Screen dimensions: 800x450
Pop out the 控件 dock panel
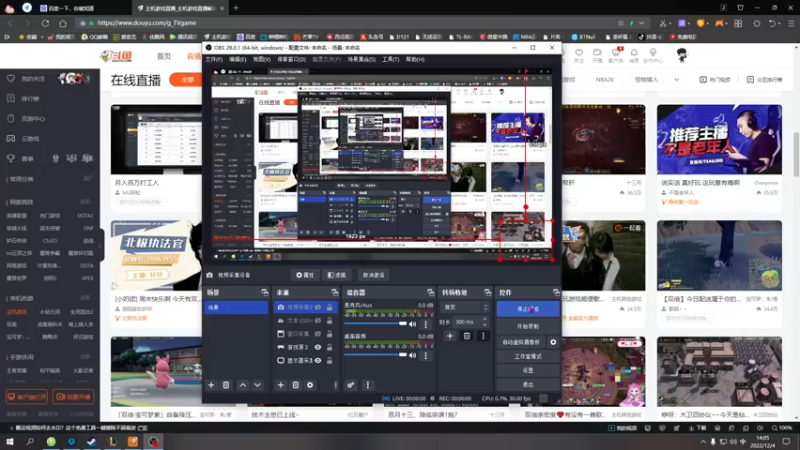click(x=556, y=292)
